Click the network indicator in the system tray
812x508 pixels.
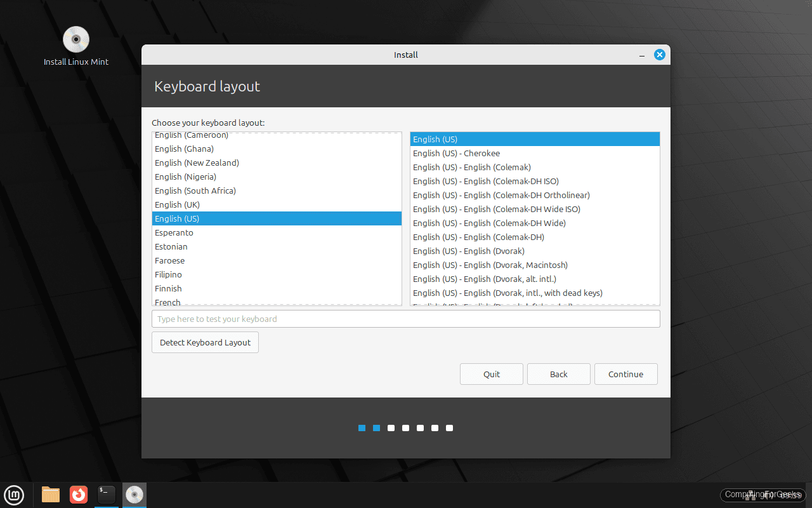click(750, 495)
